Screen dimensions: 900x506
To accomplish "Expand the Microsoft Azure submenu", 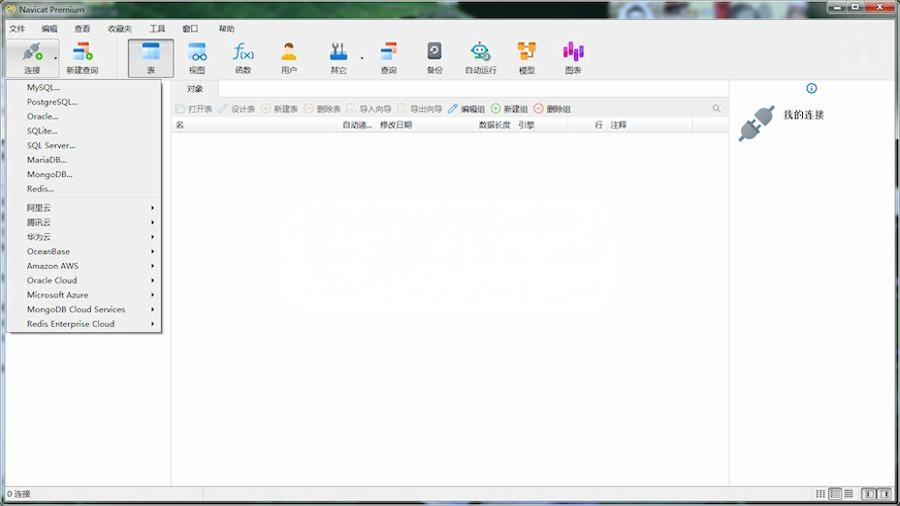I will tap(84, 294).
